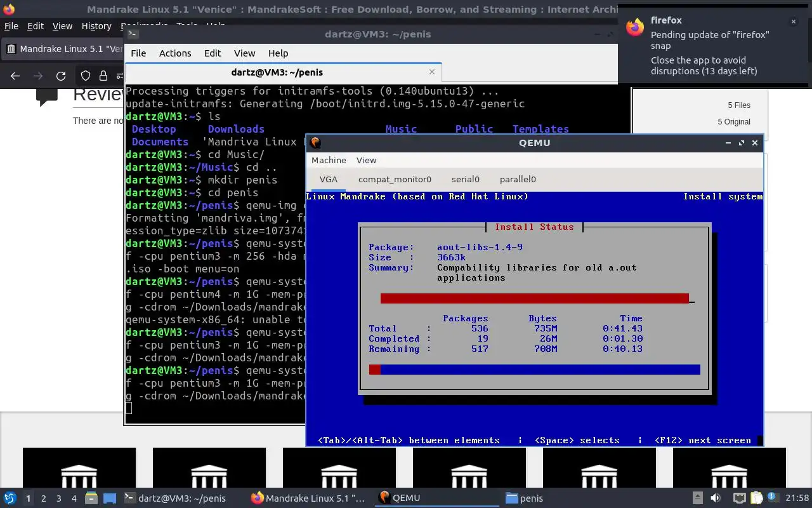812x508 pixels.
Task: Click 'Documents' in terminal ls output
Action: click(160, 142)
